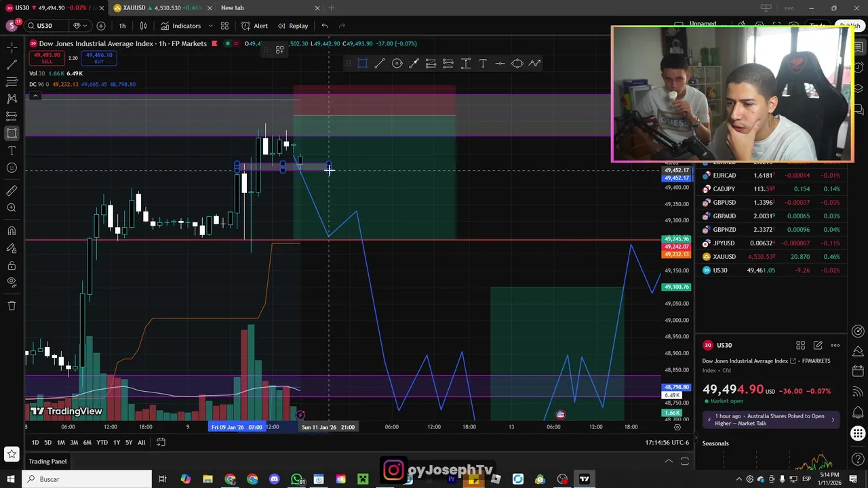Open the price scale settings gear
The height and width of the screenshot is (488, 868).
coord(677,427)
